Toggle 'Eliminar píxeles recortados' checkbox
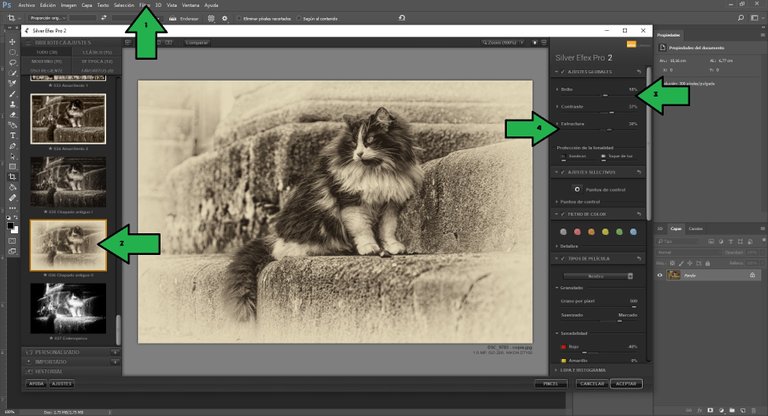768x416 pixels. pos(239,19)
